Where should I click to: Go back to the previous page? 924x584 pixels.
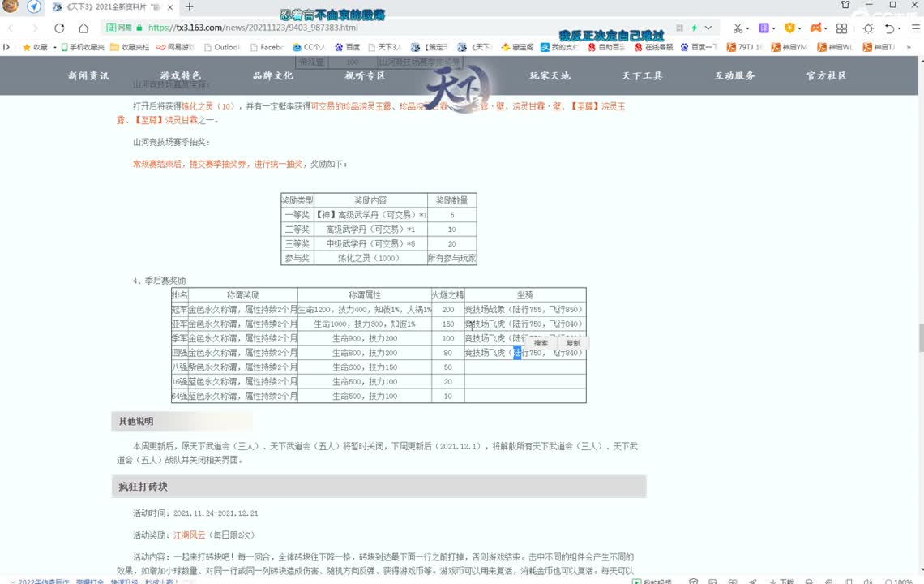[11, 28]
